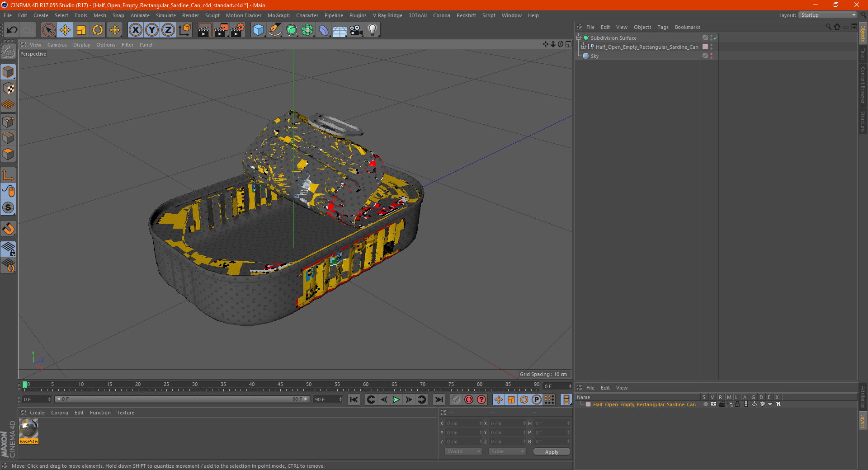Switch to the Takes side tab

(x=863, y=55)
